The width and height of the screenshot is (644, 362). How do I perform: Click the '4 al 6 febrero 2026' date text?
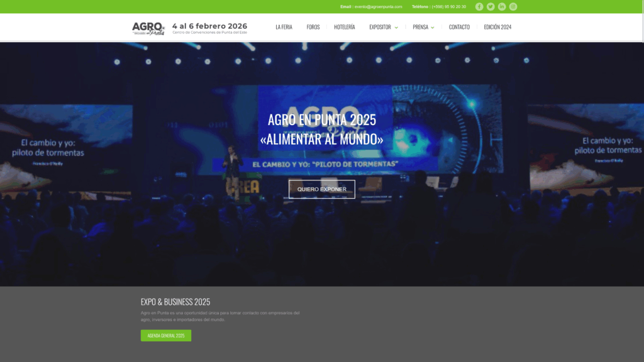click(x=209, y=26)
